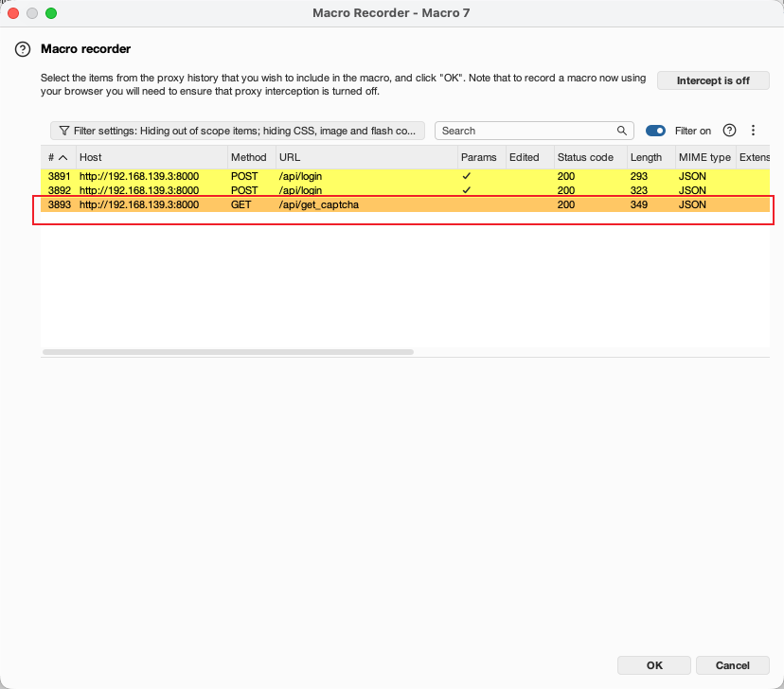
Task: Zoom the window with the green button
Action: pos(51,13)
